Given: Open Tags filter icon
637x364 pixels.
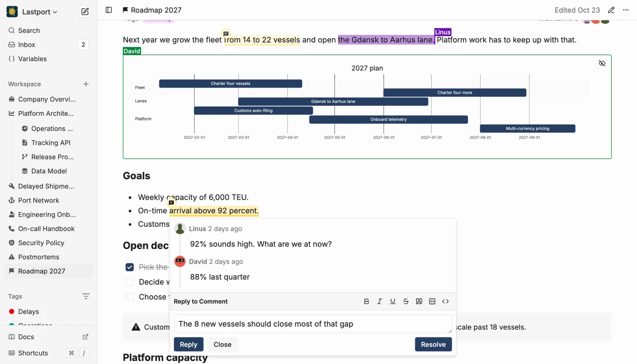Looking at the screenshot, I should (x=86, y=296).
